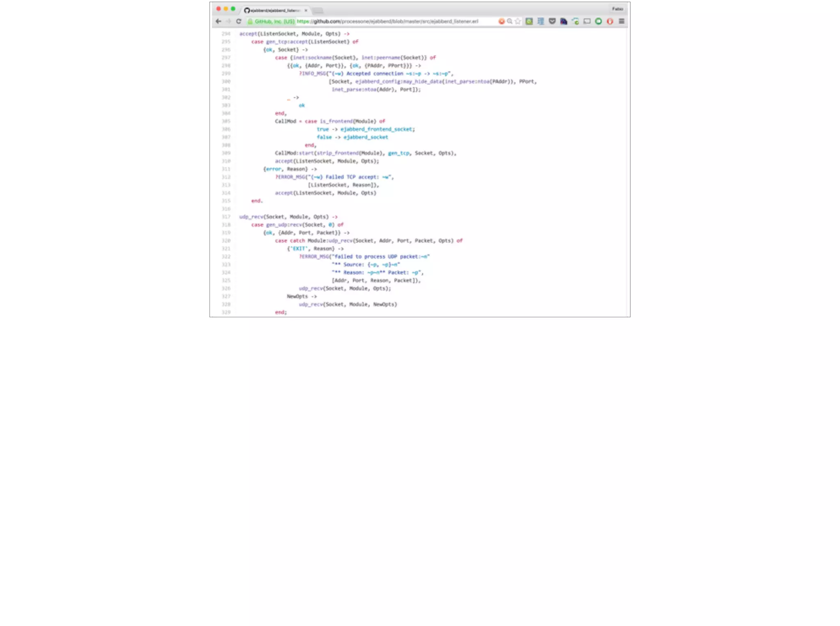This screenshot has width=840, height=626.
Task: Click the GitHub, Inc. security lock badge
Action: pyautogui.click(x=271, y=21)
